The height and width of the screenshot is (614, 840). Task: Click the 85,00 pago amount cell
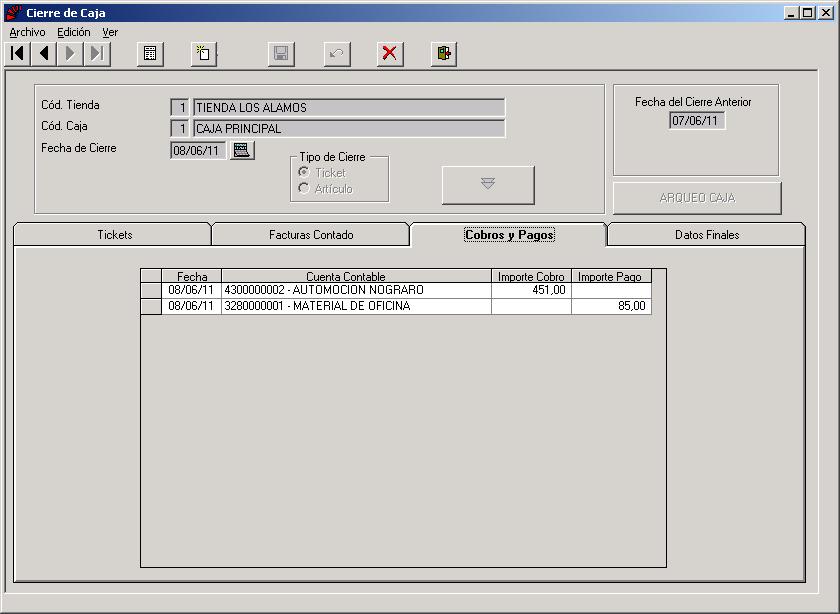611,306
